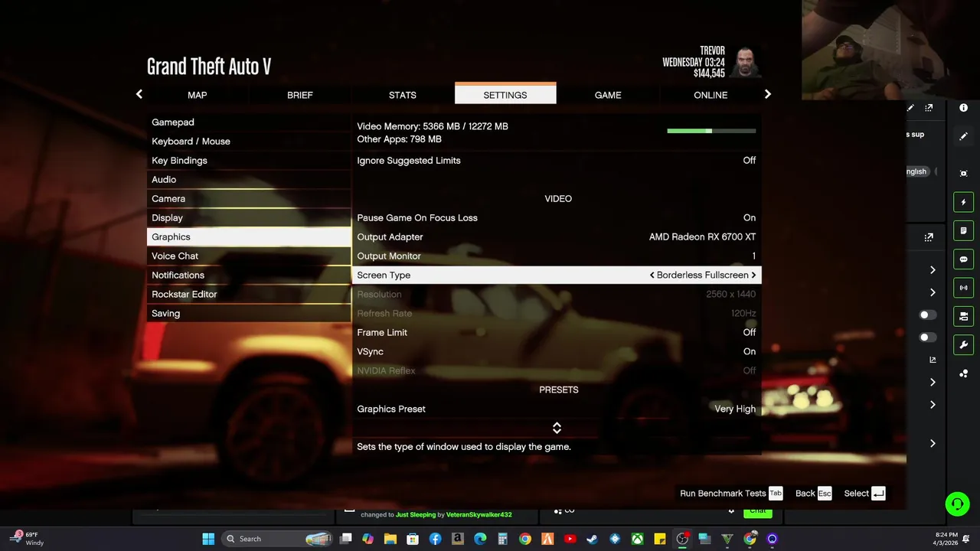The height and width of the screenshot is (551, 980).
Task: Open Display settings category
Action: (249, 218)
